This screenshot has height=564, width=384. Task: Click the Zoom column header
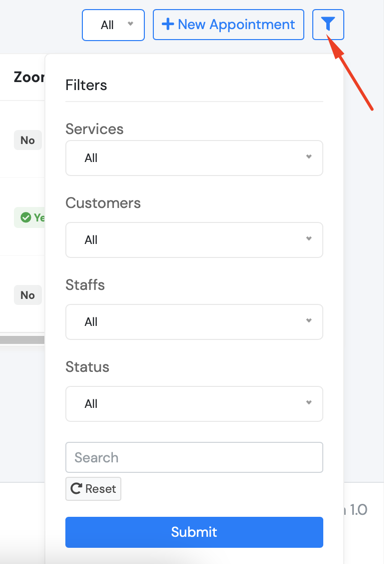click(29, 77)
